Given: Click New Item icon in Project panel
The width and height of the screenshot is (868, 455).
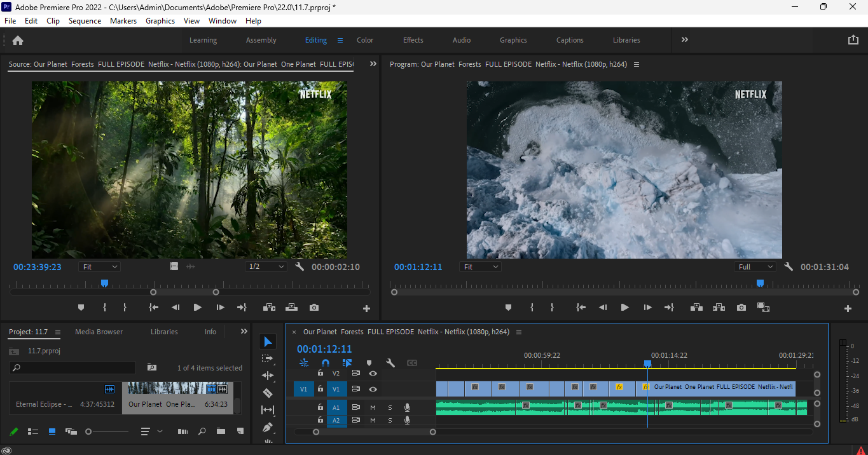Looking at the screenshot, I should coord(240,431).
